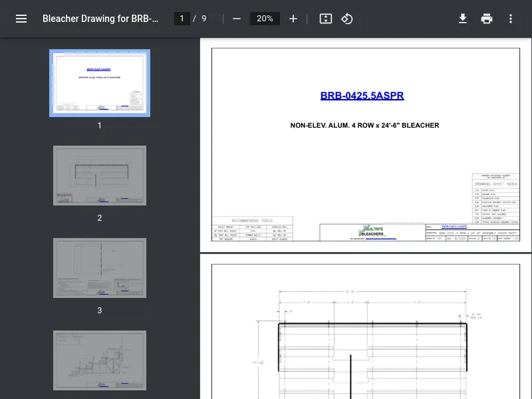532x399 pixels.
Task: Click the 'DRAWING SHEET INDEX' heading
Action: point(495,184)
